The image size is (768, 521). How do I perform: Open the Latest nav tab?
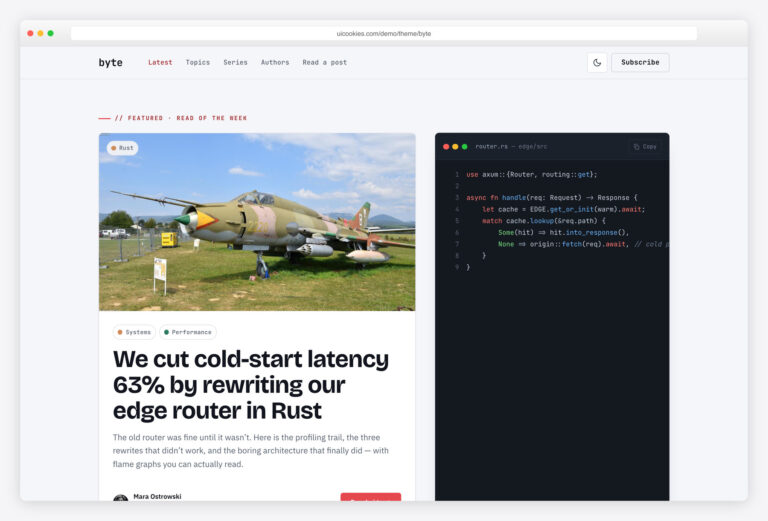160,63
